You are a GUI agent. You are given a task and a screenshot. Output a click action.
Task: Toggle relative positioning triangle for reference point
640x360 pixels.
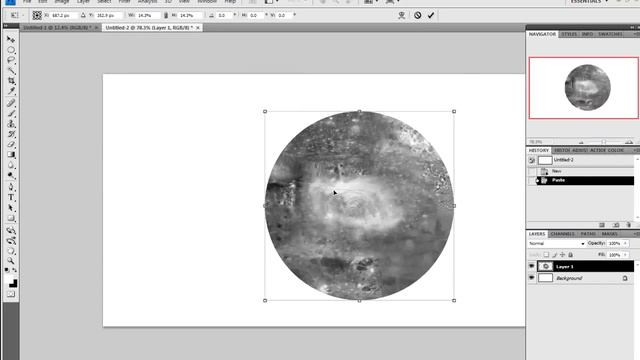click(x=83, y=15)
